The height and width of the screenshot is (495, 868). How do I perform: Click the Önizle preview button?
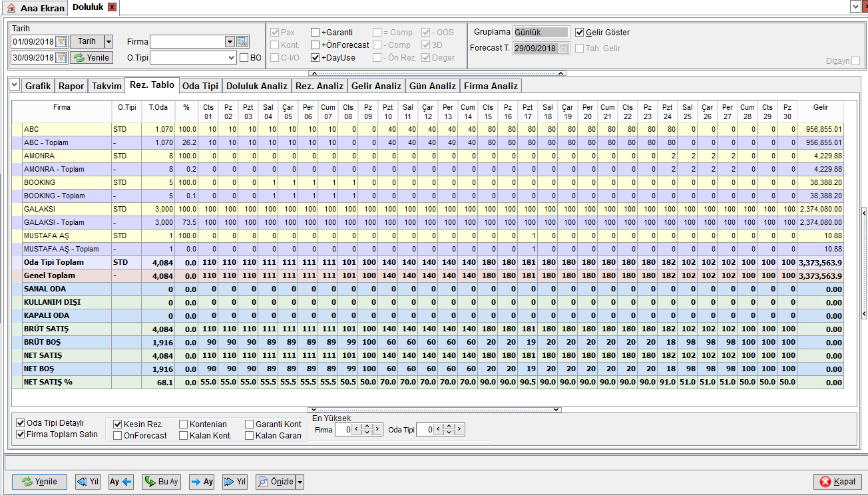(275, 482)
